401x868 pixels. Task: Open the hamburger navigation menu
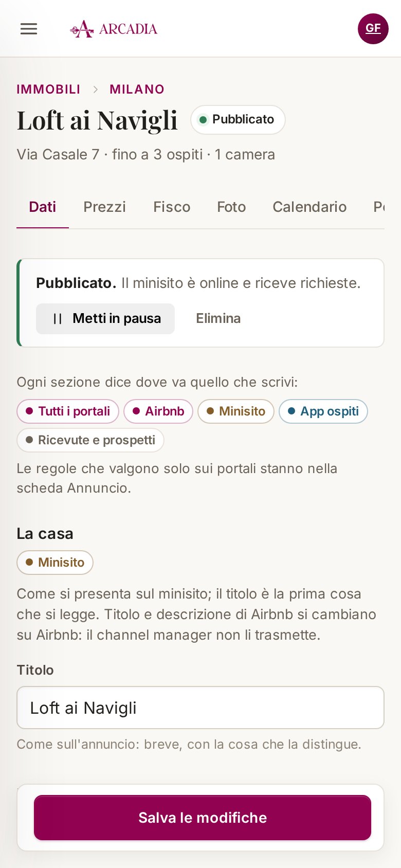pos(29,29)
